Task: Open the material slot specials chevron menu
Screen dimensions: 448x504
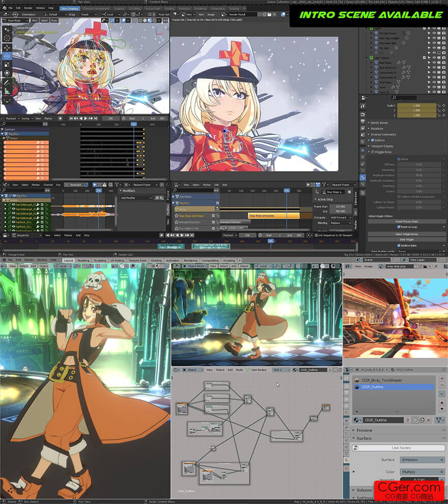Action: point(442,394)
